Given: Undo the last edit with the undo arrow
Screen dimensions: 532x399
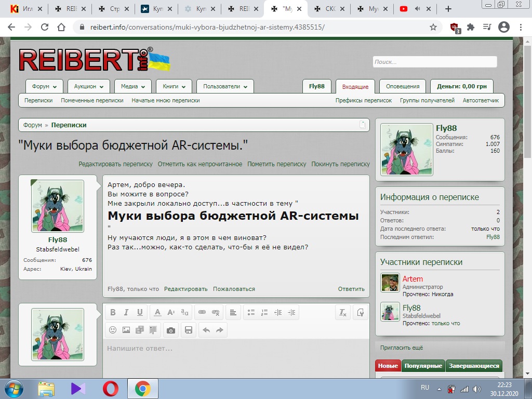Looking at the screenshot, I should (206, 330).
